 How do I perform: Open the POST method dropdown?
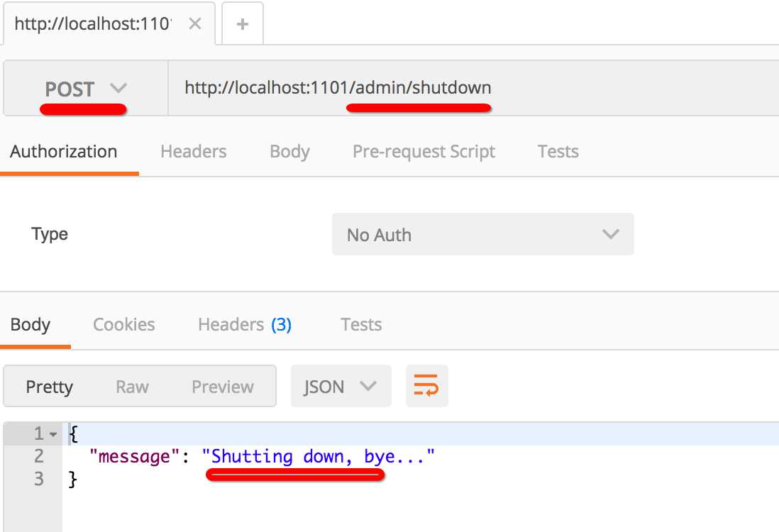click(x=85, y=89)
